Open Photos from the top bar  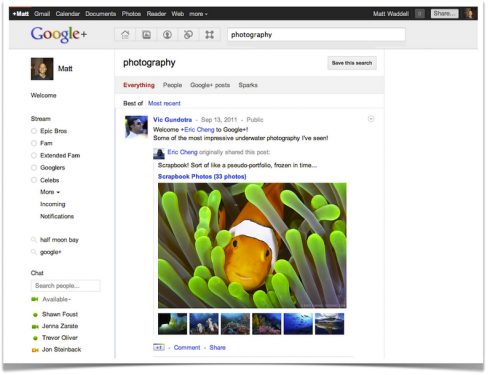[131, 14]
